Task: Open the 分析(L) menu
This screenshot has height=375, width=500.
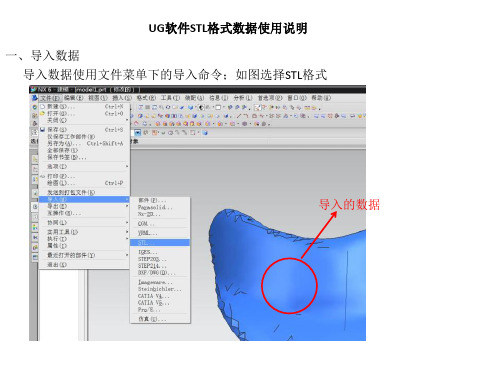Action: tap(243, 98)
